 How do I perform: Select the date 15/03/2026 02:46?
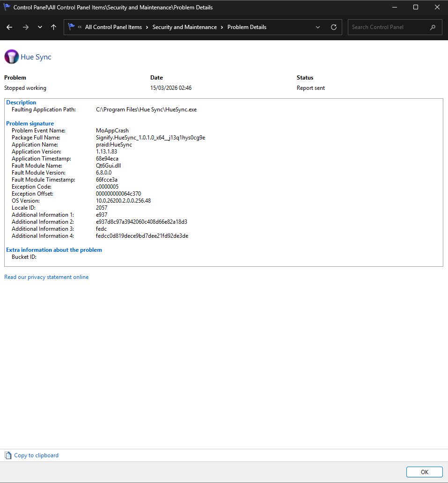[x=171, y=88]
